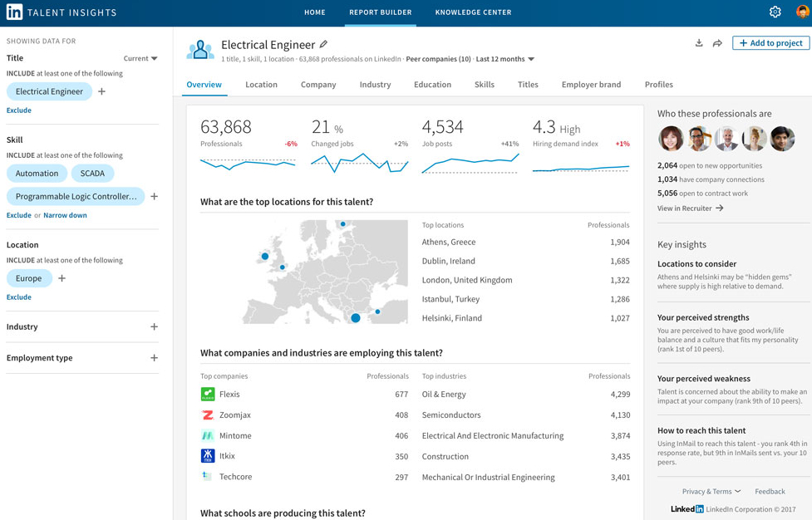Add a skill with the plus beside Programmable Logic Controller
The width and height of the screenshot is (812, 520).
[155, 197]
